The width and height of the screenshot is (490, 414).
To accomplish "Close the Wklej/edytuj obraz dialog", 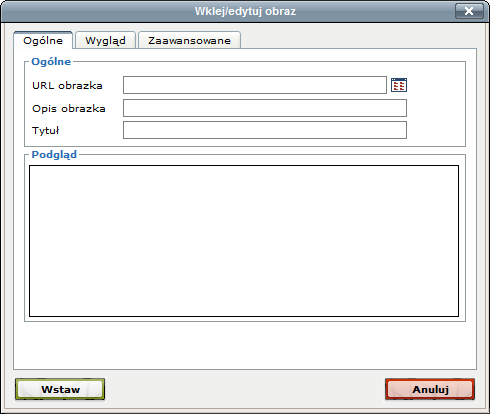I will (469, 11).
